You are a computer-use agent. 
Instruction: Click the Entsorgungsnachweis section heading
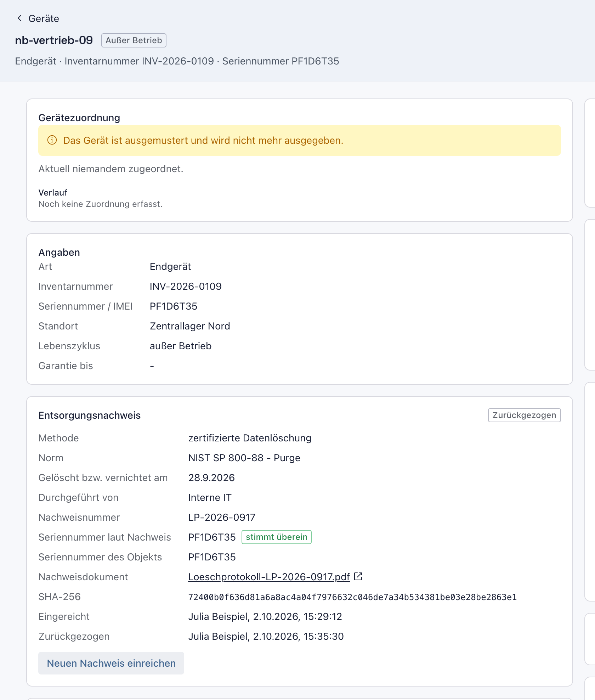coord(90,415)
